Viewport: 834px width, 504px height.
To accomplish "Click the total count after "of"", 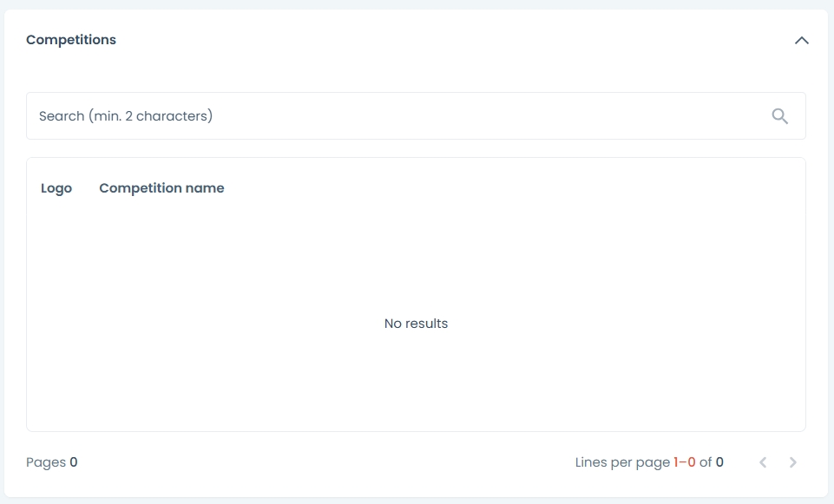I will tap(719, 462).
